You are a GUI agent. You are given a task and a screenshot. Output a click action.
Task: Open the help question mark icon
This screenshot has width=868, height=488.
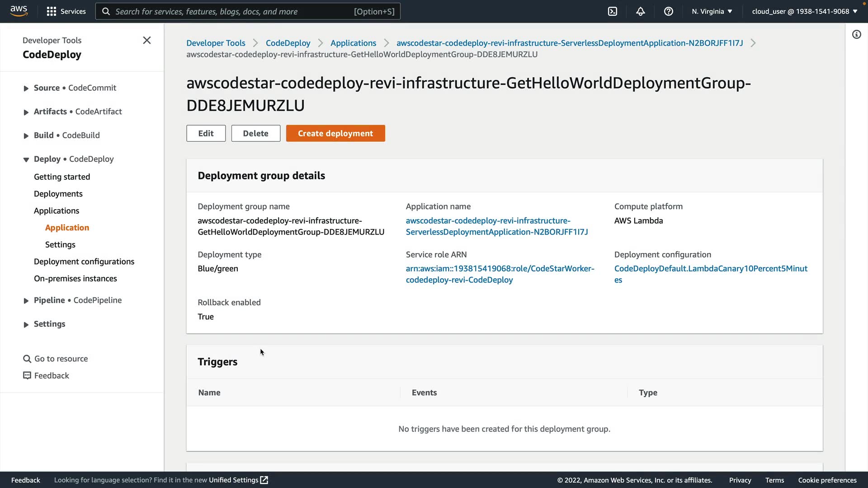click(x=669, y=11)
